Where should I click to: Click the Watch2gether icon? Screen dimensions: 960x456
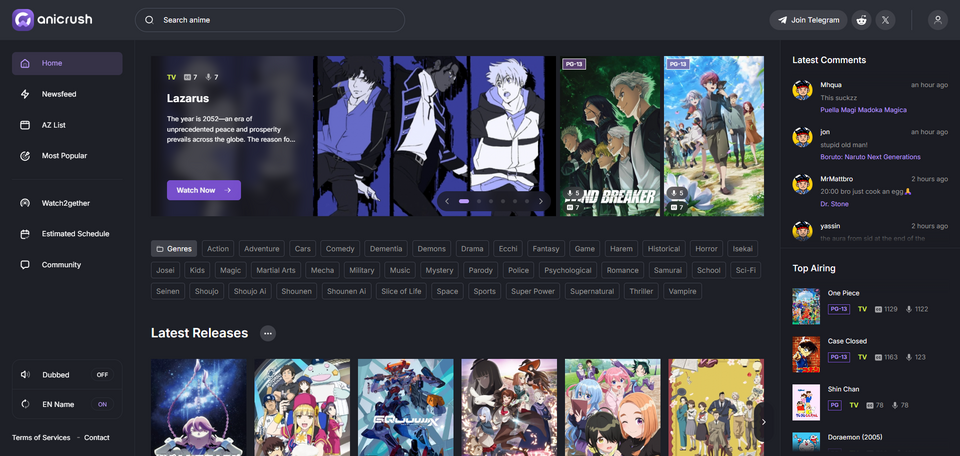[25, 203]
